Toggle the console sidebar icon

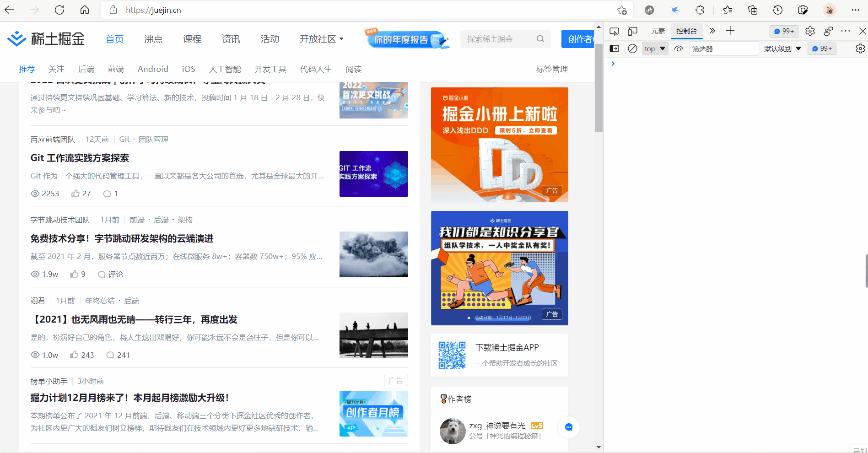point(615,49)
